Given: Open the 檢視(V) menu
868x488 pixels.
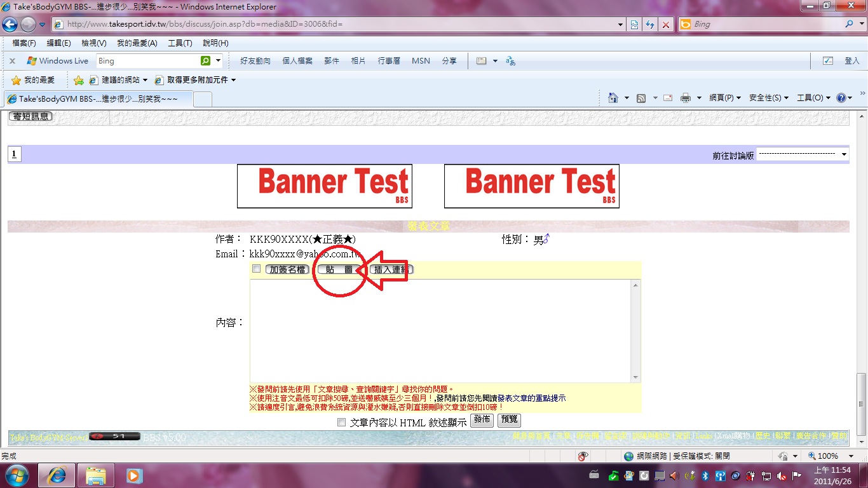Looking at the screenshot, I should click(94, 43).
